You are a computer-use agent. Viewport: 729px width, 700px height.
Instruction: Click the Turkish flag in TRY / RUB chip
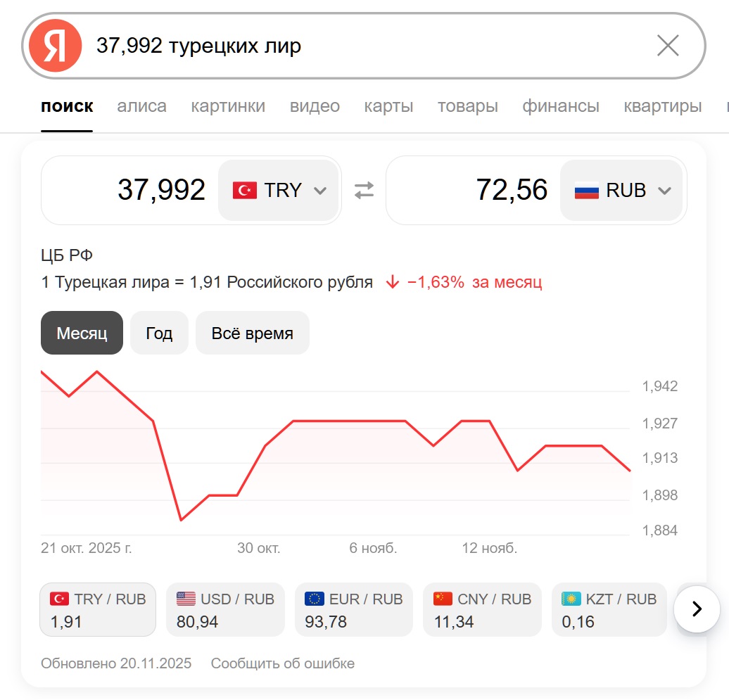[60, 599]
